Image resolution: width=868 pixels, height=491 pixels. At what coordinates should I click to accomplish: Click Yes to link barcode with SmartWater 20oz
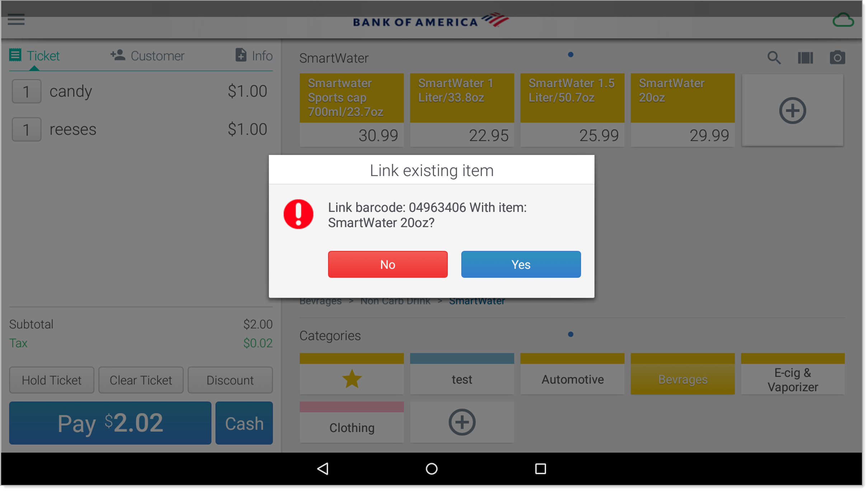[x=520, y=265]
